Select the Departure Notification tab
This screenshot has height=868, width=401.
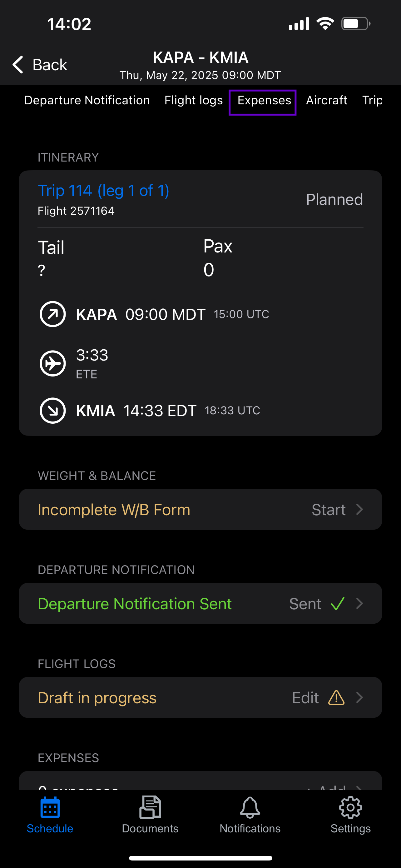click(x=87, y=100)
